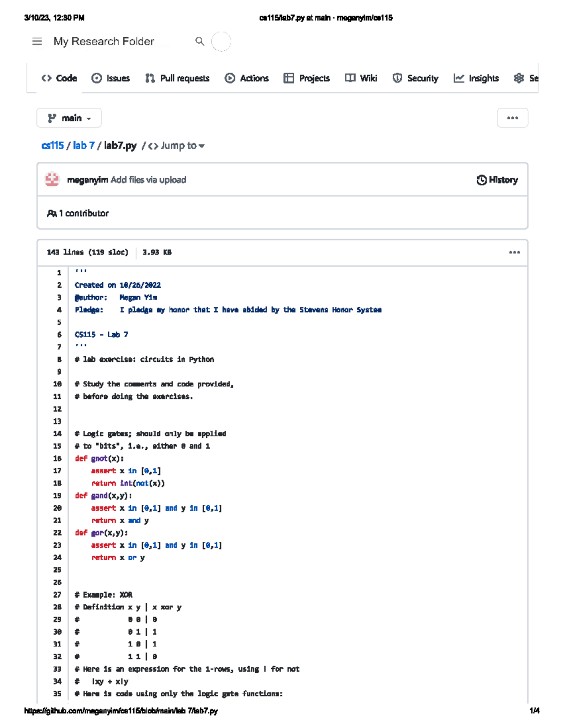The width and height of the screenshot is (563, 728).
Task: Expand the main branch dropdown
Action: point(69,118)
